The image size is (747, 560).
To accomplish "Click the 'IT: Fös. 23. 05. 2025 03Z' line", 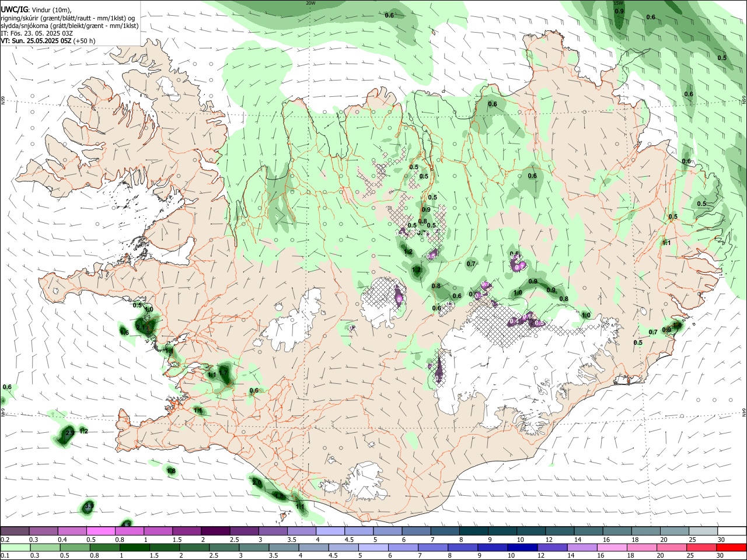I will pos(37,33).
